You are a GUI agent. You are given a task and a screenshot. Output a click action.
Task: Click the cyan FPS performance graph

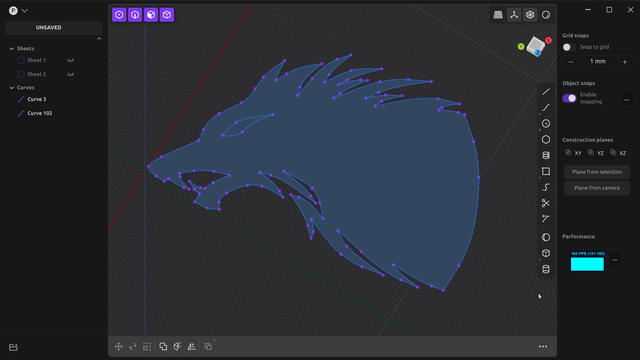coord(587,261)
